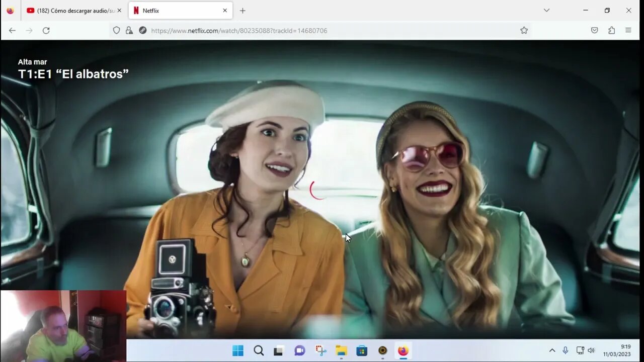Open Snipping Tool from taskbar
Viewport: 644px width, 362px height.
320,350
